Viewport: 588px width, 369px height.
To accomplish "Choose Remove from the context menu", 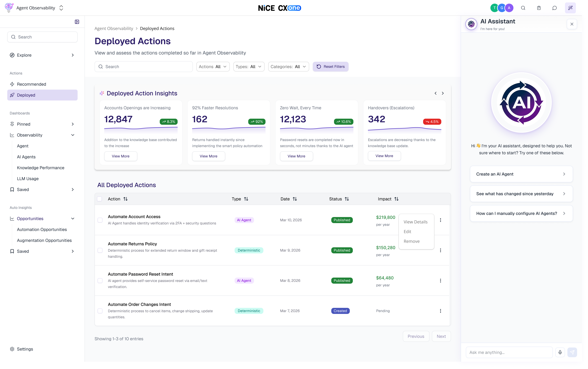I will (411, 241).
